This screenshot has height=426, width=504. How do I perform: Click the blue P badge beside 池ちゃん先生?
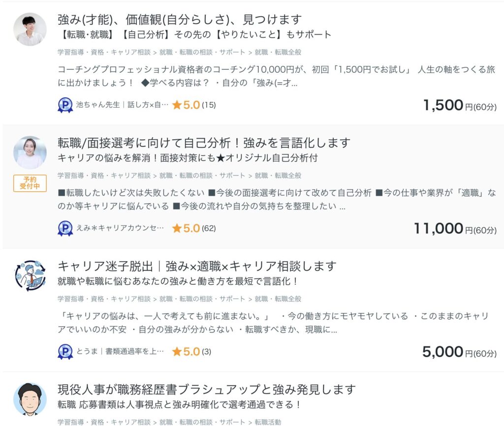pos(65,105)
